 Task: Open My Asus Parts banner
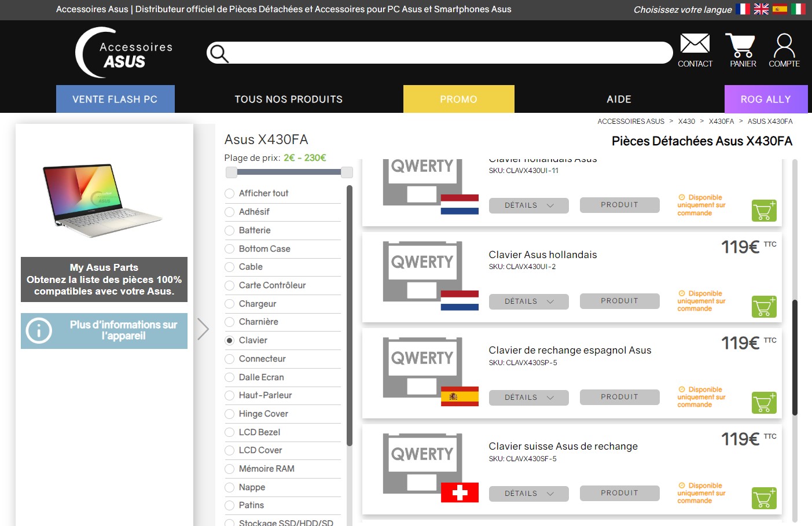pyautogui.click(x=104, y=279)
